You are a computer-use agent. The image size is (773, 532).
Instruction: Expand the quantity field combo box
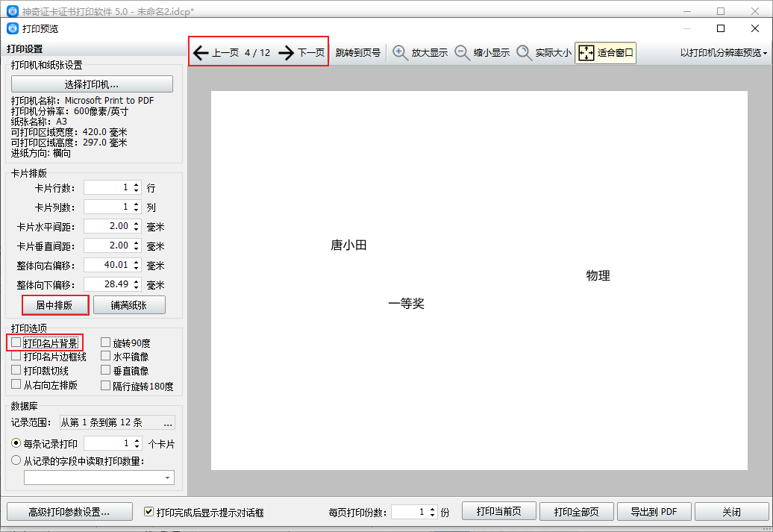click(167, 478)
